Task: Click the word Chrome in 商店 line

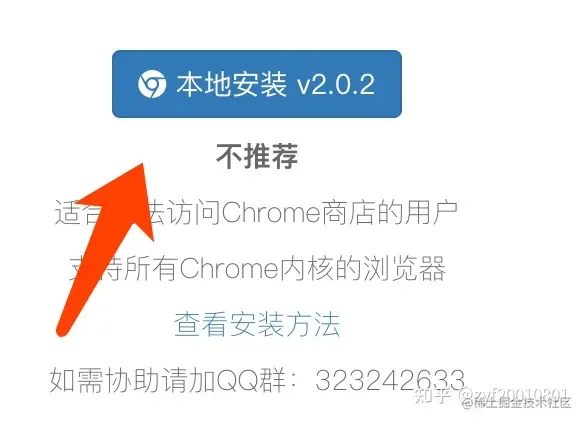Action: click(x=271, y=213)
